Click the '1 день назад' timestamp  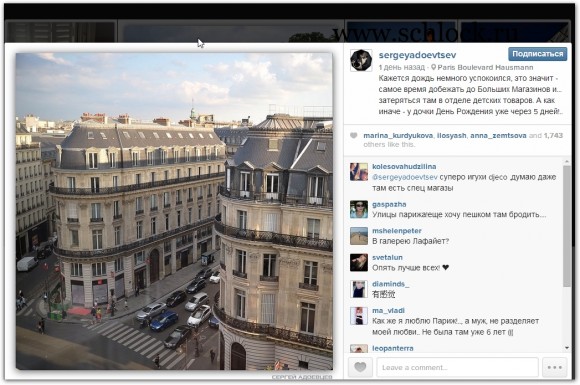pyautogui.click(x=401, y=67)
